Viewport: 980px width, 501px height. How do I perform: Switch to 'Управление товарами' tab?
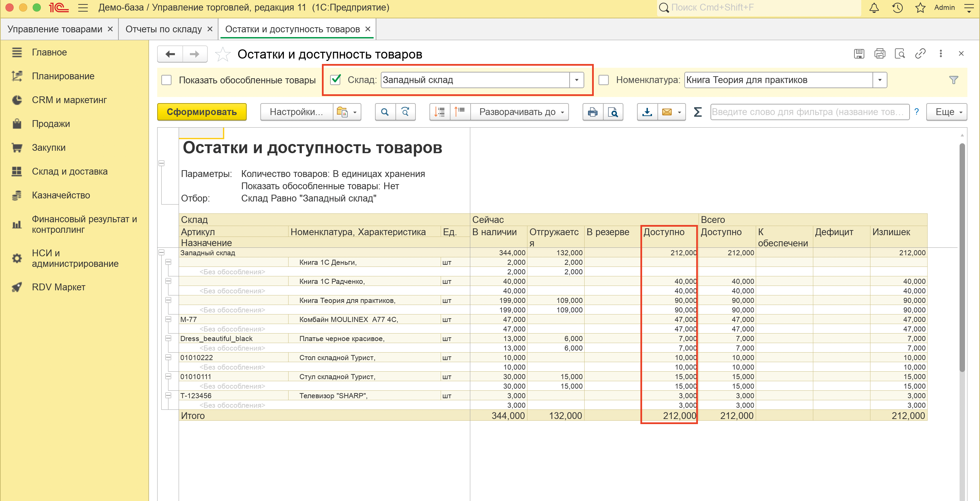[55, 29]
